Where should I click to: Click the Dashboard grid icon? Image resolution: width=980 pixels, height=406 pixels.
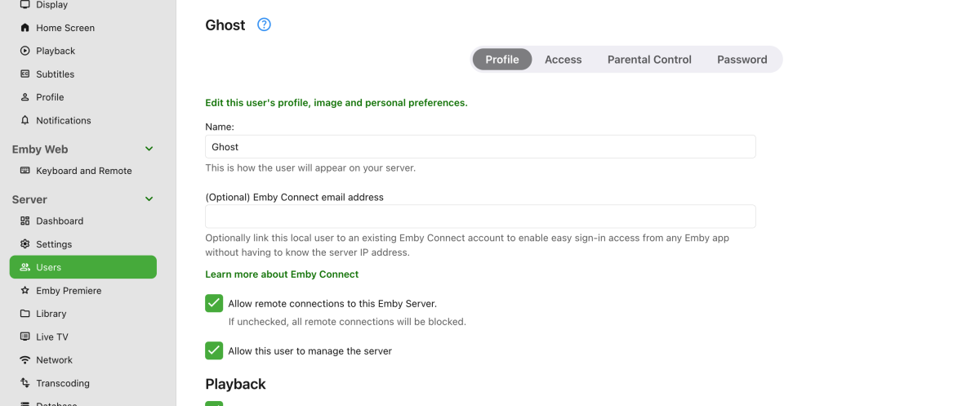point(24,221)
